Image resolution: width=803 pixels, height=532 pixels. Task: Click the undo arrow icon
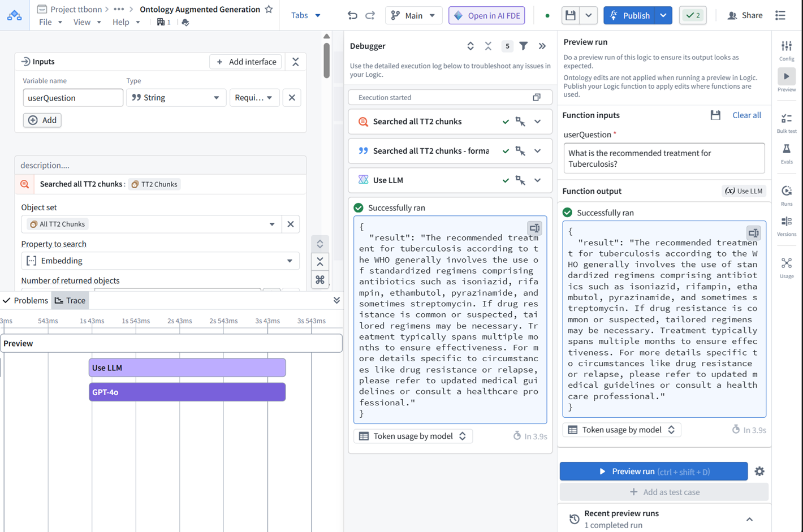click(352, 15)
